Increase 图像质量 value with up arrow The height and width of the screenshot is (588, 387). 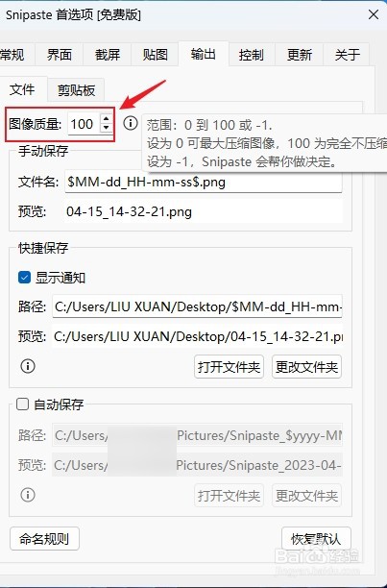(x=107, y=119)
